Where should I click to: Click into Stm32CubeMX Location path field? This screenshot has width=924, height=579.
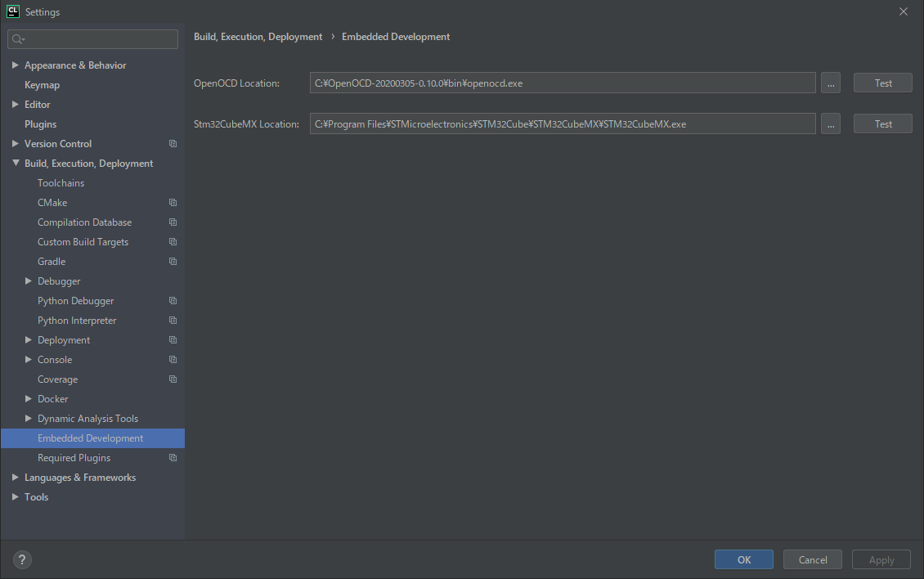[563, 123]
